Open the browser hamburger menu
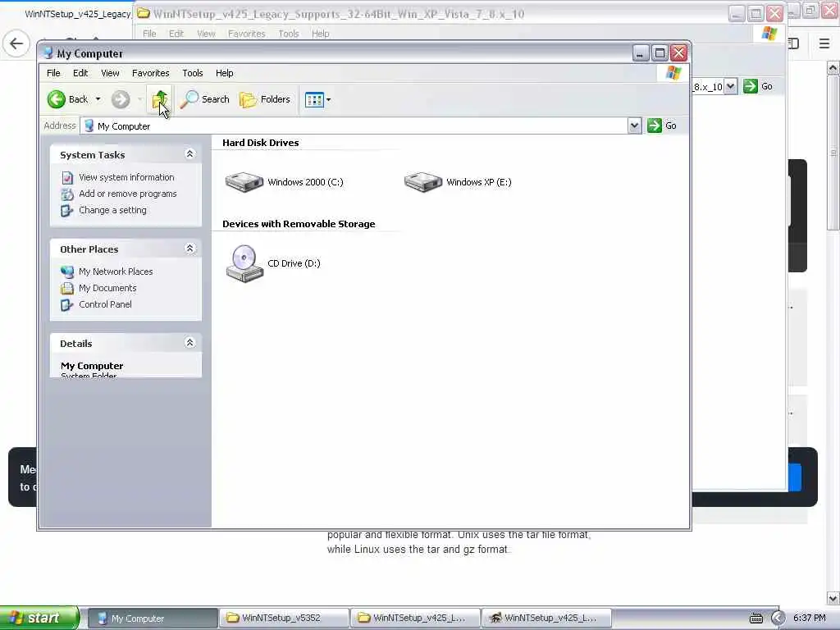 tap(824, 43)
